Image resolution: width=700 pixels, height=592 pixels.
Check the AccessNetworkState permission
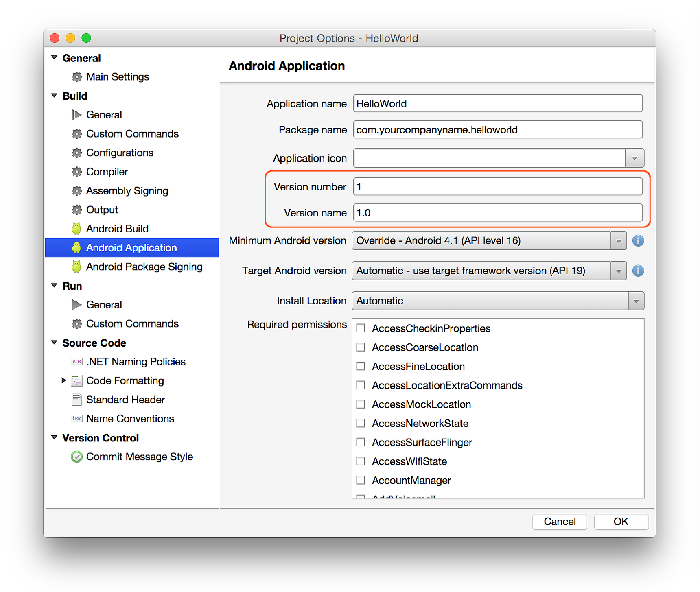(x=361, y=423)
